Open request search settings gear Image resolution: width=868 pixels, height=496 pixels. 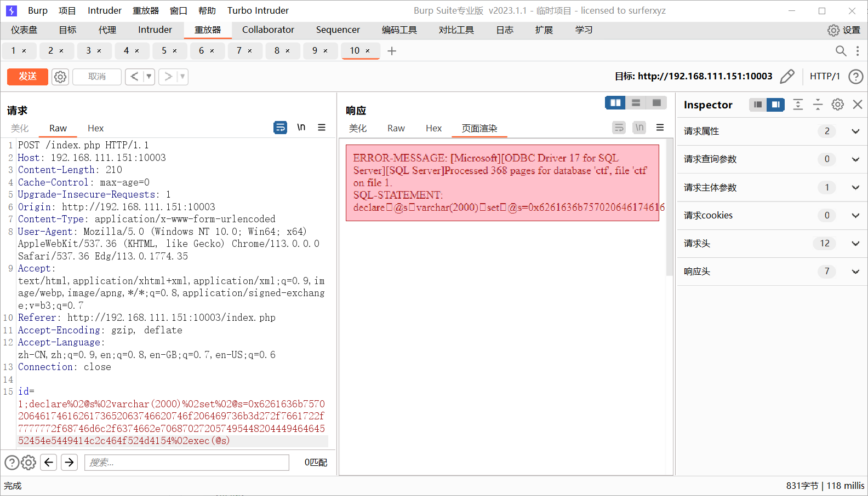click(x=28, y=463)
